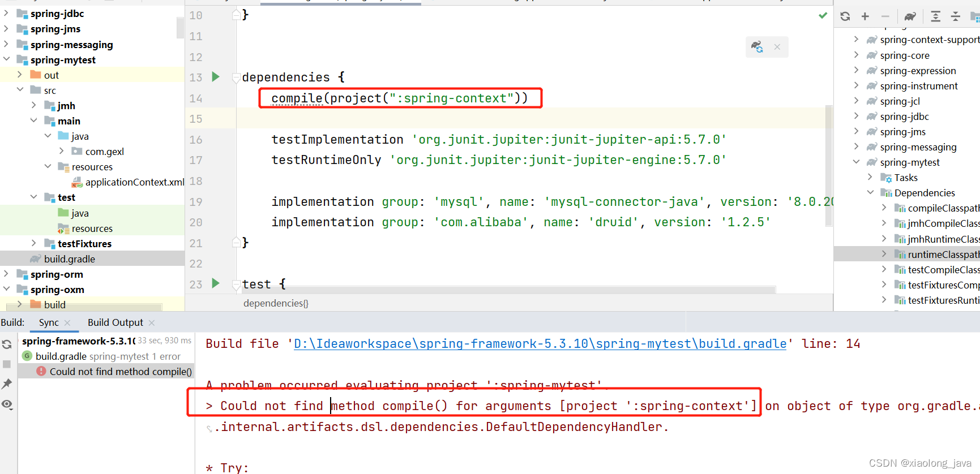The image size is (980, 474).
Task: Click the compile(project) code on line 14
Action: coord(400,98)
